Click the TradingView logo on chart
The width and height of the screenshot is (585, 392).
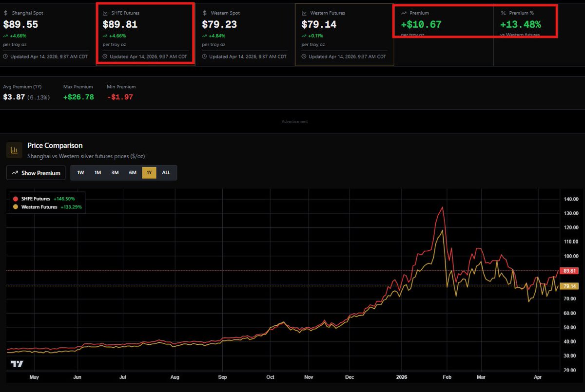17,364
